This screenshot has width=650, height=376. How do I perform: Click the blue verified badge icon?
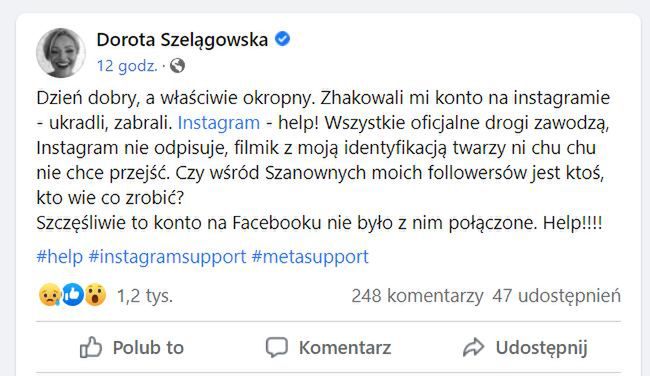pyautogui.click(x=283, y=39)
